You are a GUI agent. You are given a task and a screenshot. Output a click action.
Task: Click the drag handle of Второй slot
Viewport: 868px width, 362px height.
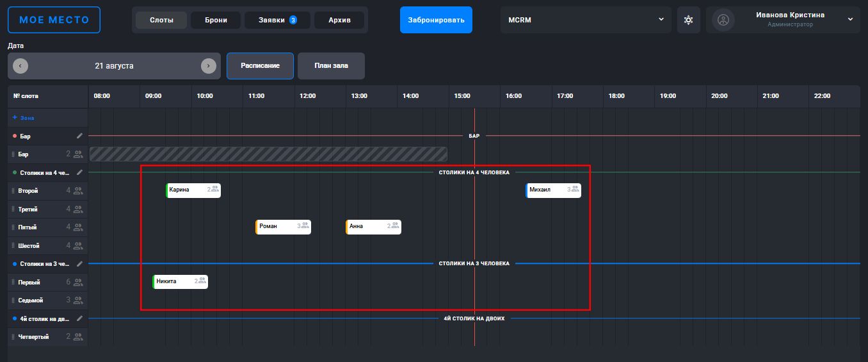[x=13, y=191]
